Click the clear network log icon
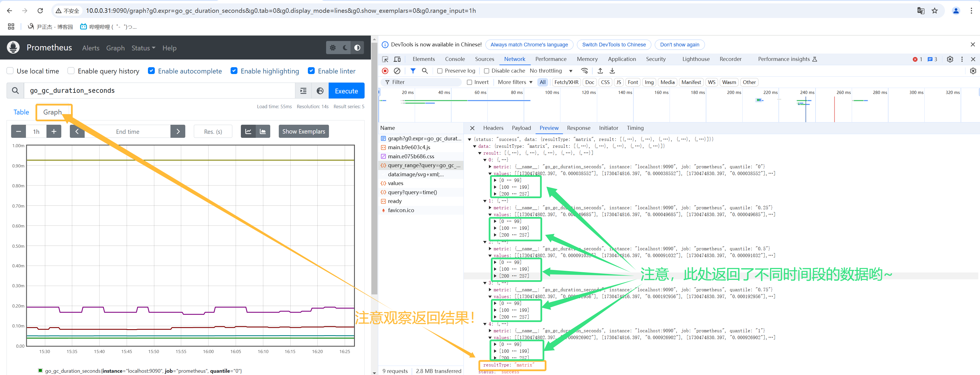Viewport: 980px width, 375px height. [x=397, y=71]
